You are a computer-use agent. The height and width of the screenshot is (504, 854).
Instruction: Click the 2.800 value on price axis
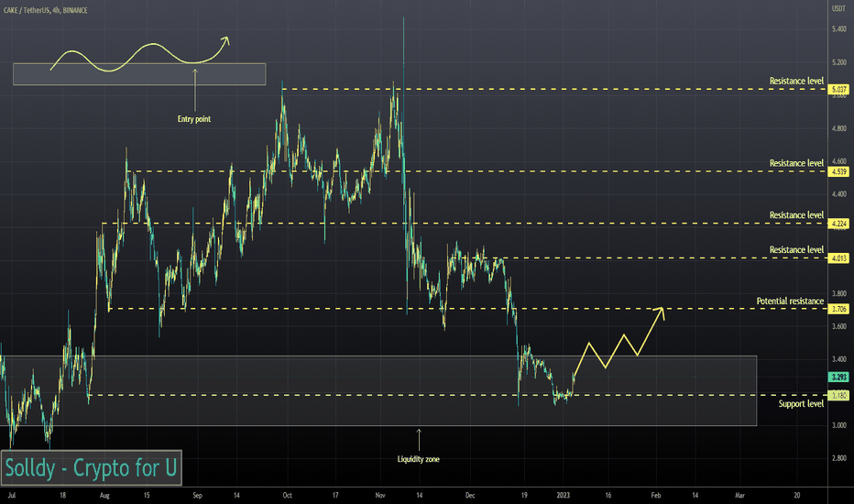point(838,458)
